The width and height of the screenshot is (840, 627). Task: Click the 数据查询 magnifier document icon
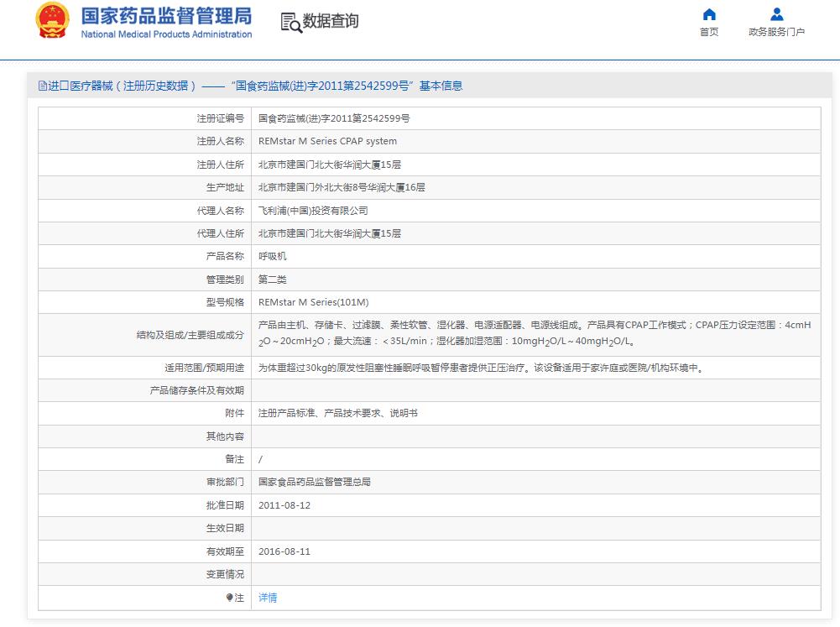point(290,23)
